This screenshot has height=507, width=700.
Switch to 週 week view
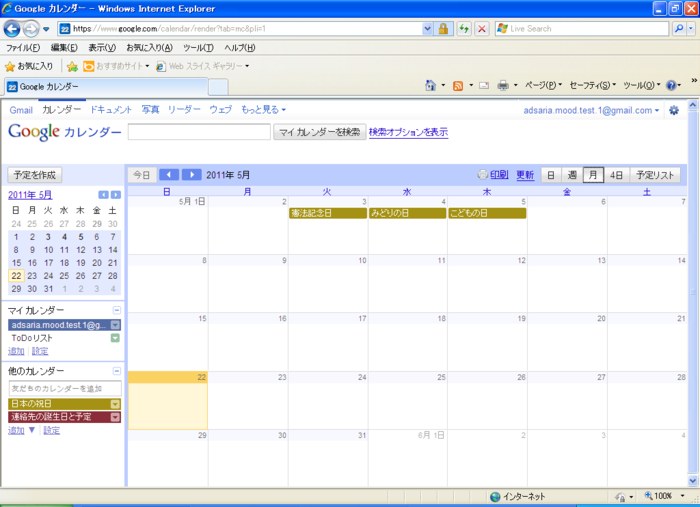(572, 175)
